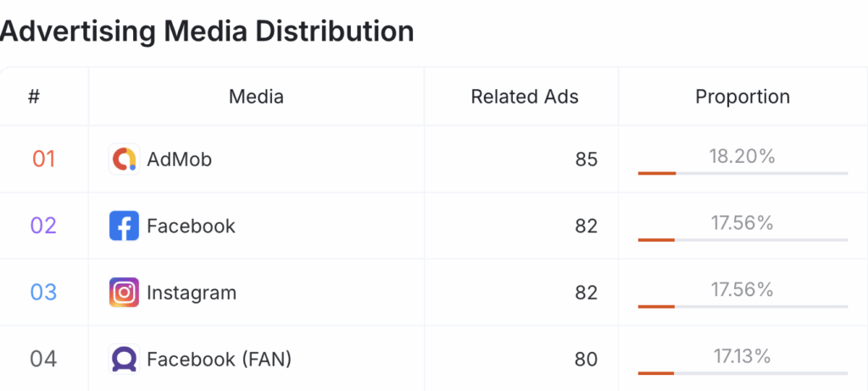
Task: Select the Instagram media name
Action: 192,293
